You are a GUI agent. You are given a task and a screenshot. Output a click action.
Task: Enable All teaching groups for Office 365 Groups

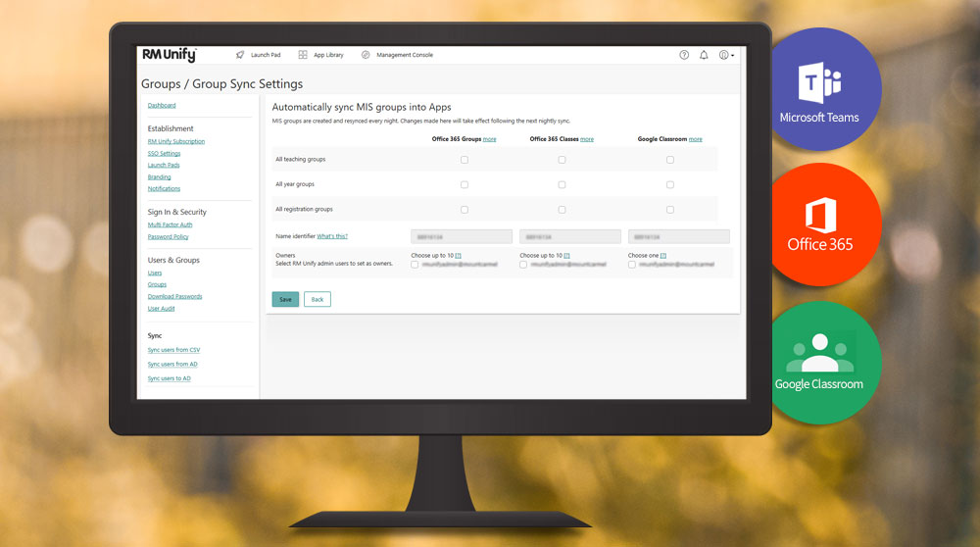tap(465, 160)
